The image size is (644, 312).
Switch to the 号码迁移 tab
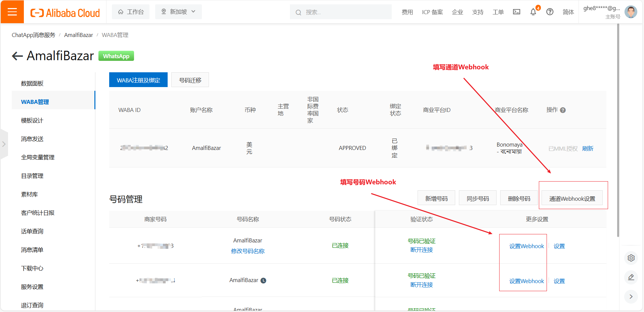(190, 80)
